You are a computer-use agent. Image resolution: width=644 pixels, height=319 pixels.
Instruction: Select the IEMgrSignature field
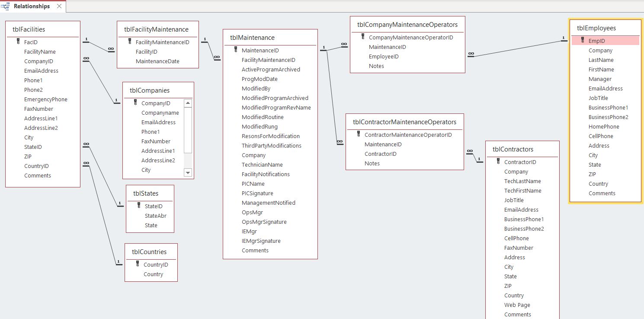click(261, 241)
